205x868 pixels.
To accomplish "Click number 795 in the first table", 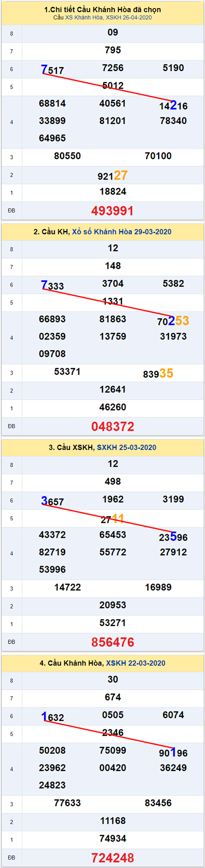I will click(113, 50).
